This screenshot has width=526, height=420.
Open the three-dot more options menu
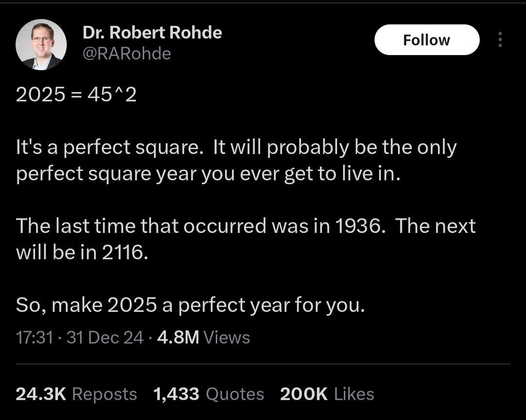point(499,40)
